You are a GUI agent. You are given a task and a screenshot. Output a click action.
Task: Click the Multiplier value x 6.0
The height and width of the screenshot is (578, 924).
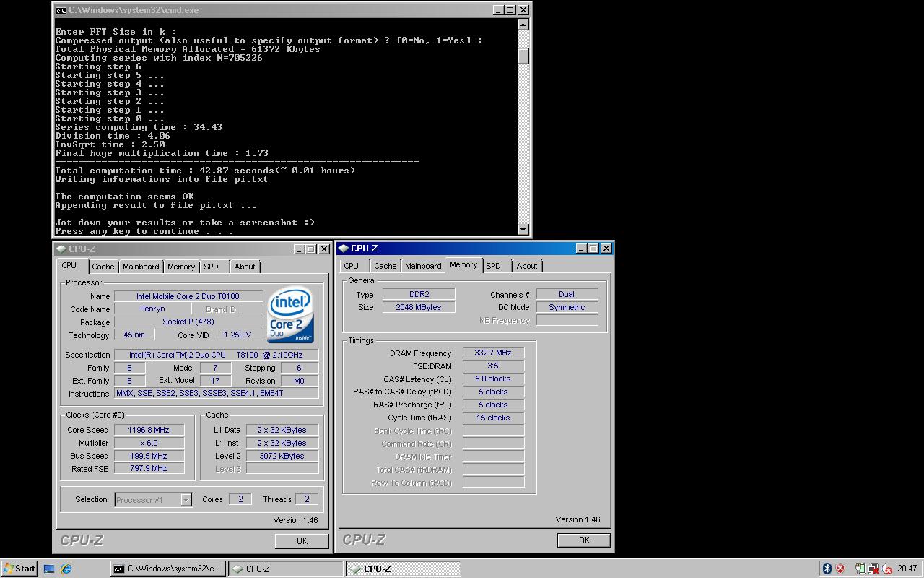point(149,443)
